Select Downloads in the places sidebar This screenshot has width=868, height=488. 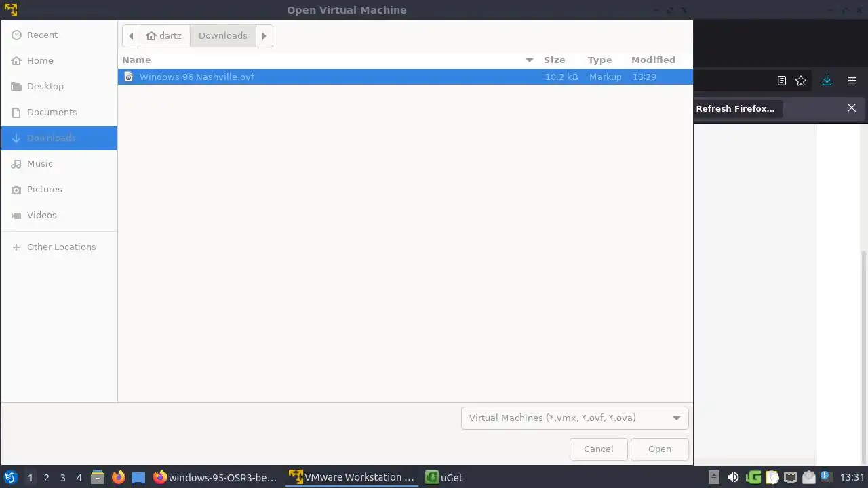[x=59, y=138]
